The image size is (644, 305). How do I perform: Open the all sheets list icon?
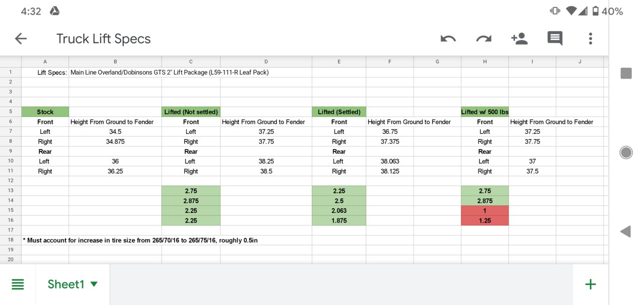pos(18,284)
